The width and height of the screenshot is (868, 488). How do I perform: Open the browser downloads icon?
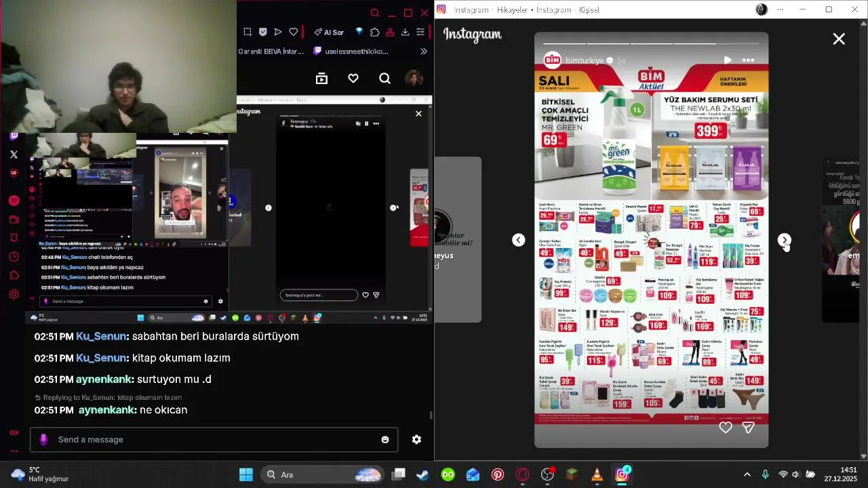(405, 32)
